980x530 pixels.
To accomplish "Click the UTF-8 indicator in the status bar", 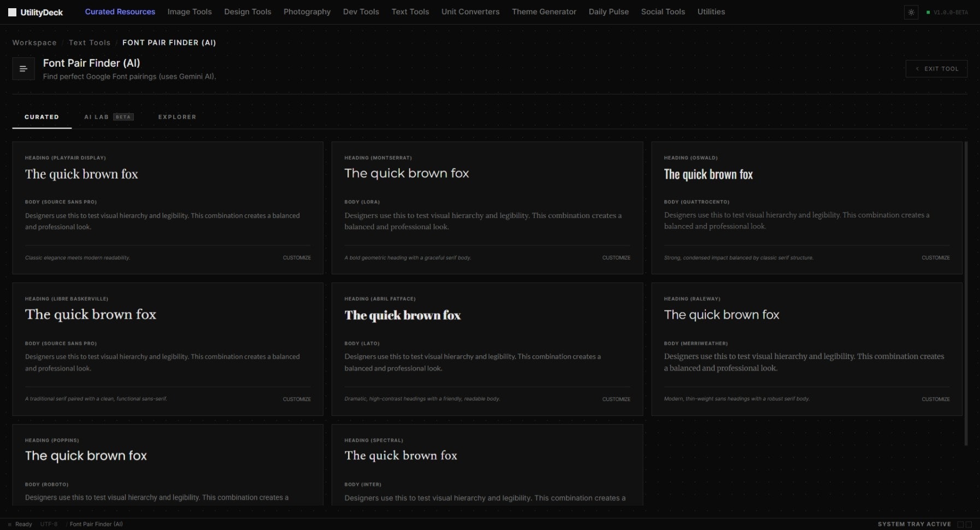I will tap(49, 524).
